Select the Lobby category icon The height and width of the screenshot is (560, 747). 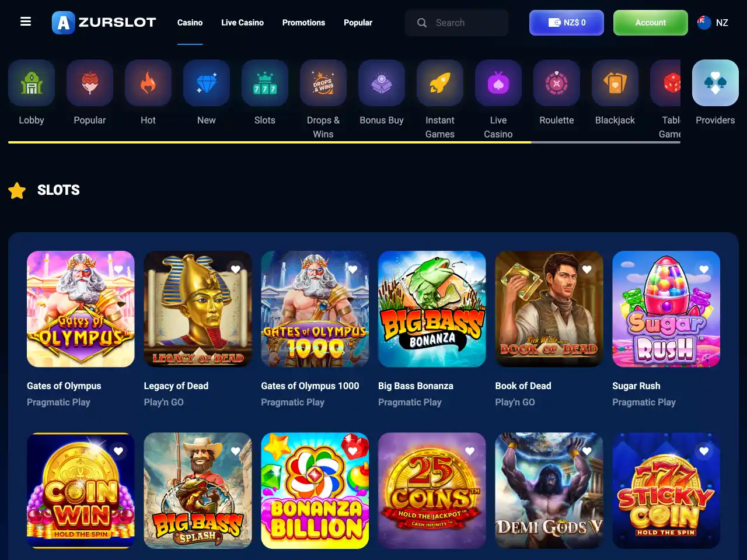click(x=32, y=83)
